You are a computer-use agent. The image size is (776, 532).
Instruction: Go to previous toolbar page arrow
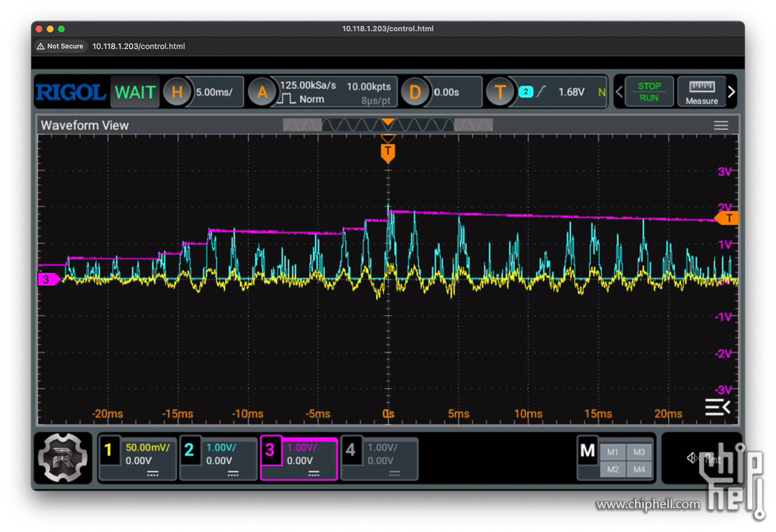click(x=618, y=92)
